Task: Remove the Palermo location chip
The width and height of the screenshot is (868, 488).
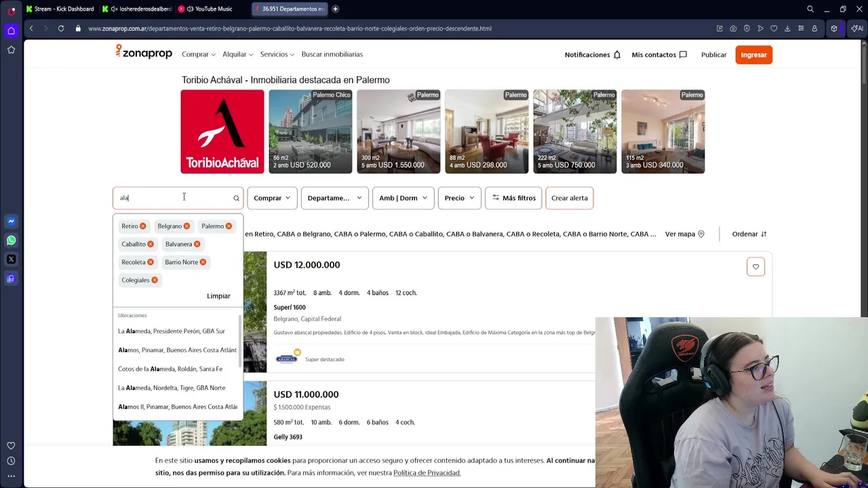Action: pos(229,226)
